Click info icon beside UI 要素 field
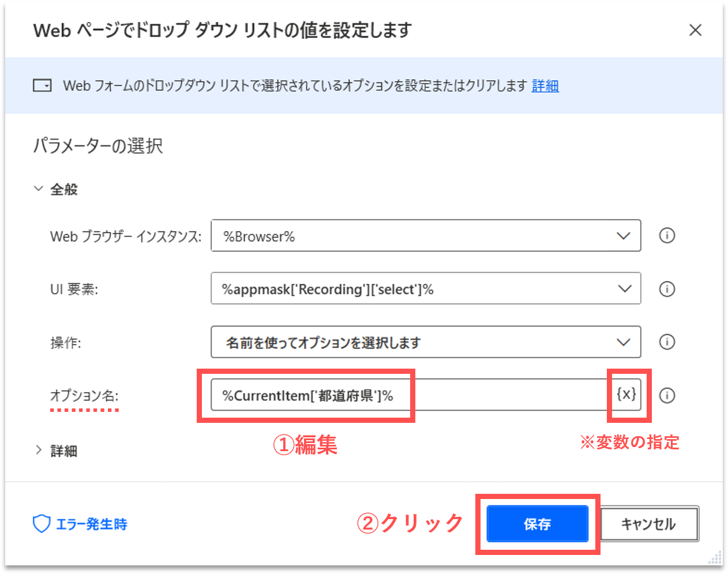Viewport: 728px width, 574px height. click(x=667, y=289)
